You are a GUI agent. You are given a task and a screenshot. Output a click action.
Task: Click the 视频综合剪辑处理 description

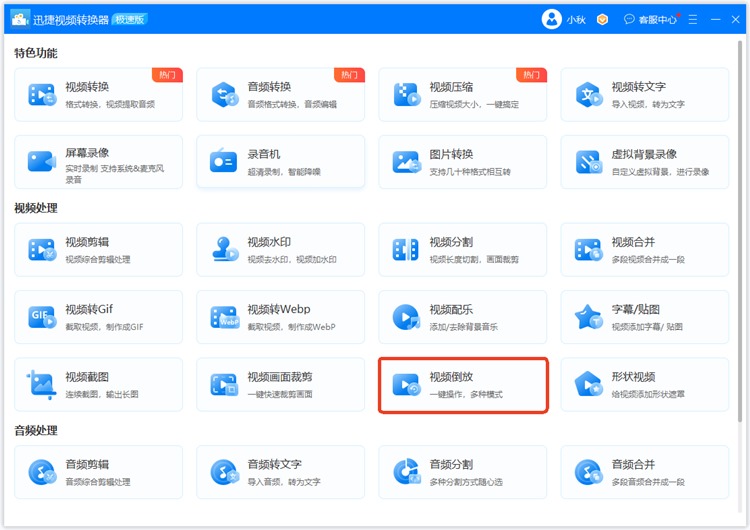coord(98,259)
